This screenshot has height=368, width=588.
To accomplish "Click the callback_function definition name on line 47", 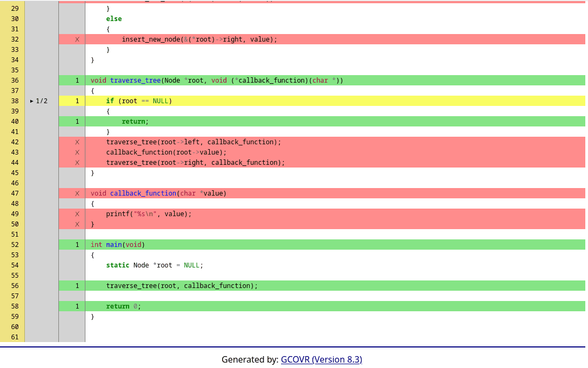I will (x=143, y=193).
